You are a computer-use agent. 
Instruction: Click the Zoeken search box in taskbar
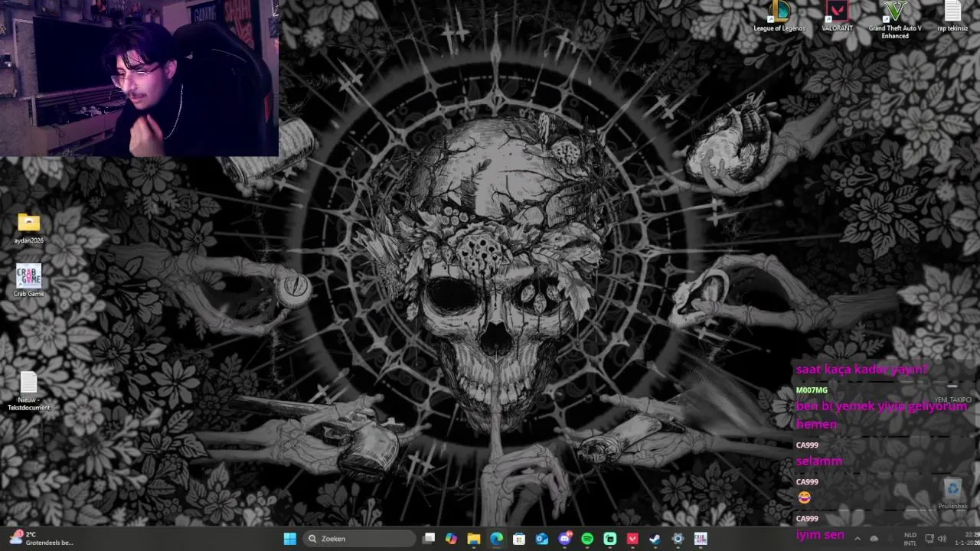coord(359,539)
